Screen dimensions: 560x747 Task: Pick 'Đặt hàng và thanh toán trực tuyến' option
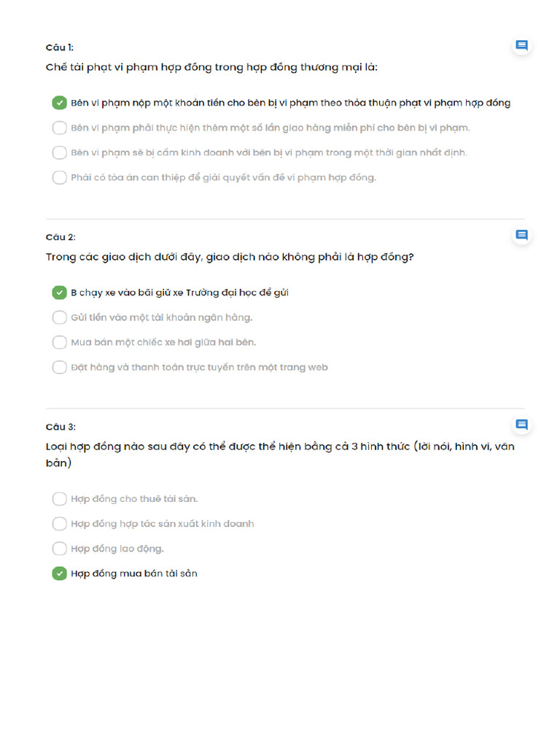click(59, 367)
